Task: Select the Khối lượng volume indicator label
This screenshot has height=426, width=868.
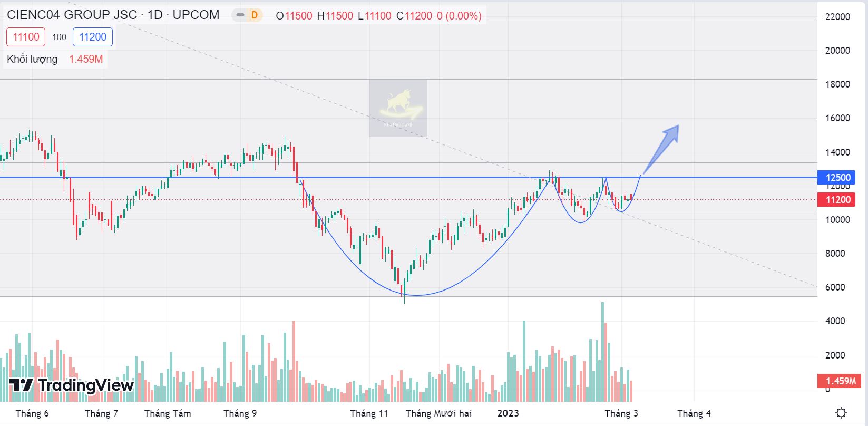Action: (32, 59)
